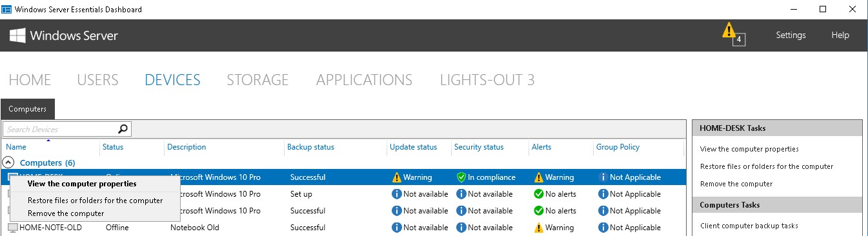Open Help in the header
868x236 pixels.
[x=840, y=35]
